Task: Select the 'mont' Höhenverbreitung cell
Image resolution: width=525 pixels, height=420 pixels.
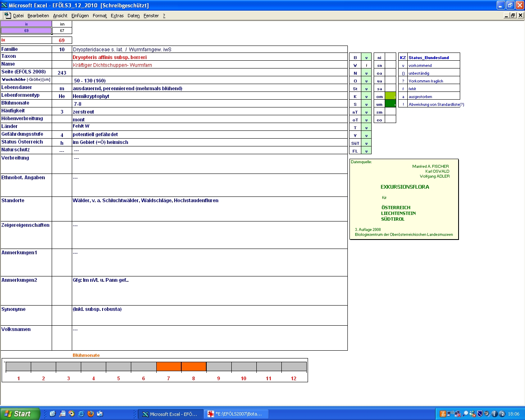Action: 210,119
